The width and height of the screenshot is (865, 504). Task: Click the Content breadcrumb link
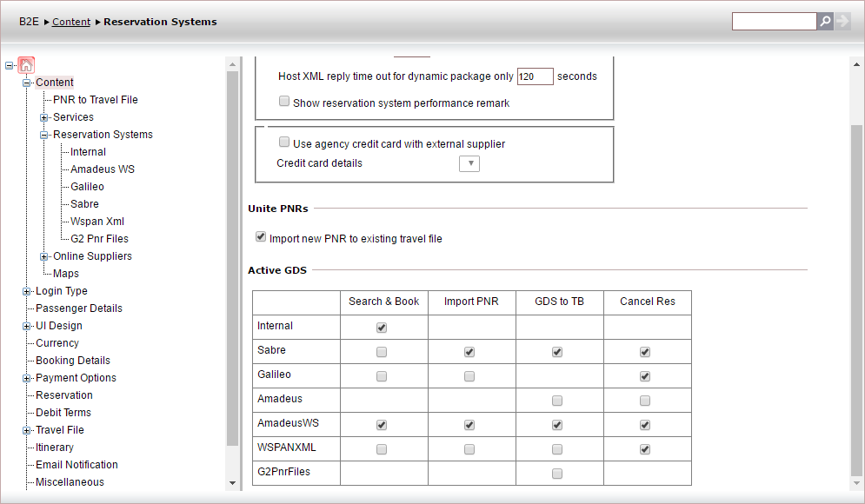71,22
